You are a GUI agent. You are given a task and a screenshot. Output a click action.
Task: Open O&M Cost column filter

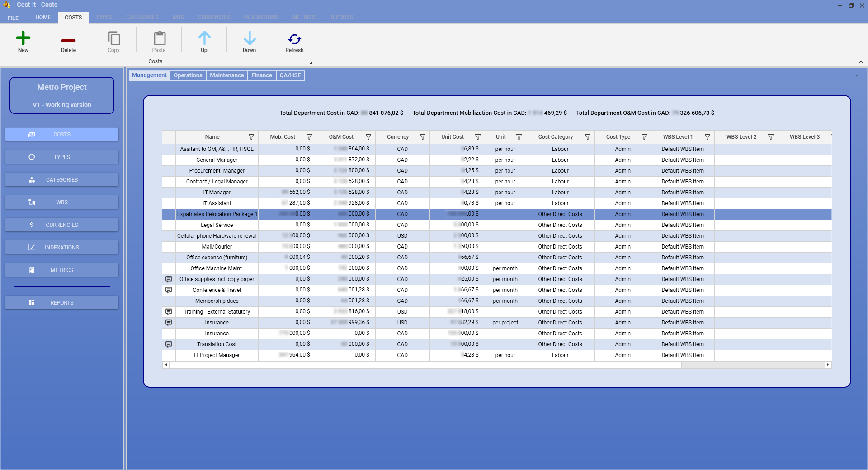[x=368, y=137]
